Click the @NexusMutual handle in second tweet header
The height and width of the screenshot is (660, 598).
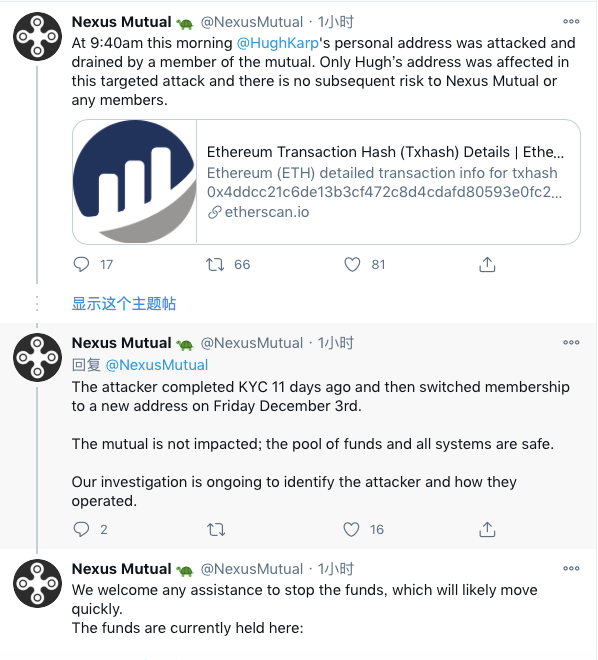coord(252,343)
